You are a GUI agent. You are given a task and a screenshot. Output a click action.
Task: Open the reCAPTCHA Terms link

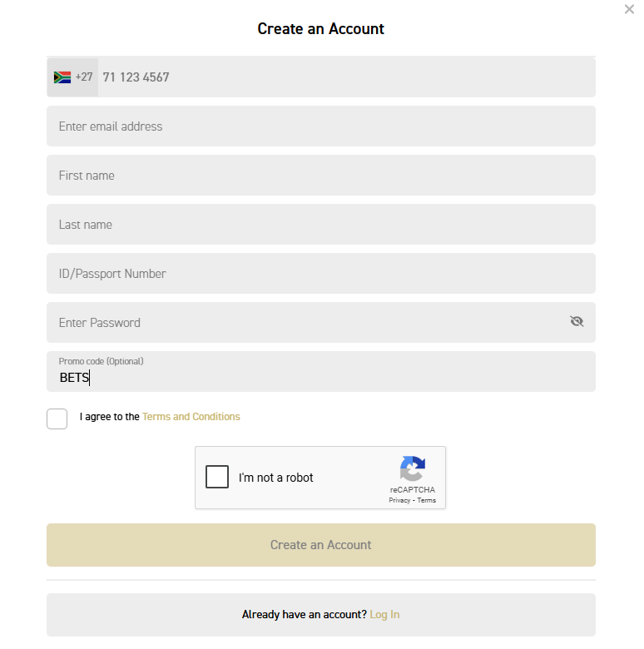pyautogui.click(x=426, y=500)
